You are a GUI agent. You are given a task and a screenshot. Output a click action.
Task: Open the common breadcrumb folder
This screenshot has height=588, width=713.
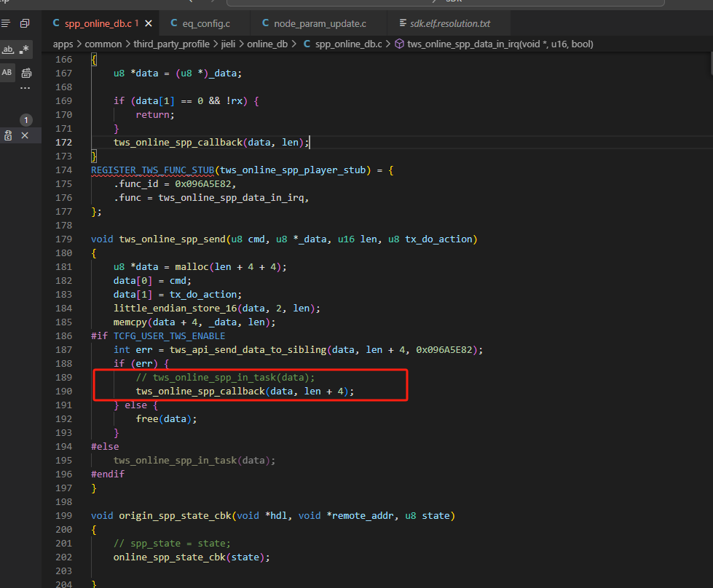[x=103, y=44]
